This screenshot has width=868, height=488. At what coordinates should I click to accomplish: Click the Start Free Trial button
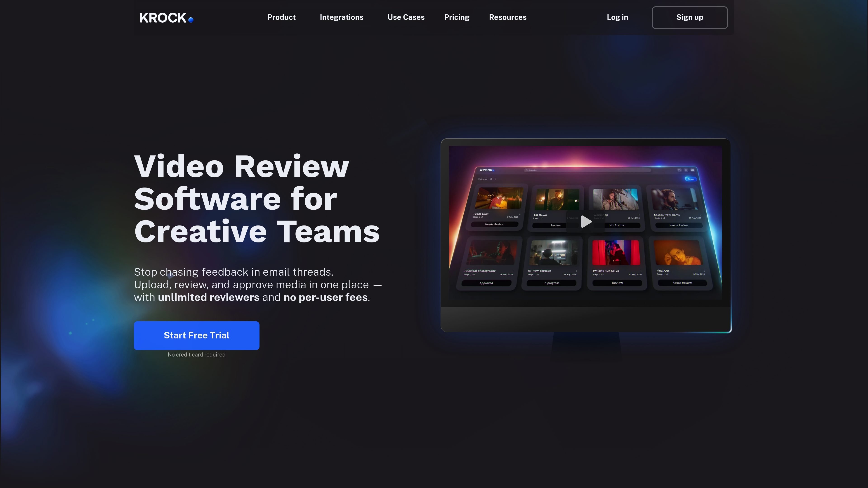coord(196,335)
